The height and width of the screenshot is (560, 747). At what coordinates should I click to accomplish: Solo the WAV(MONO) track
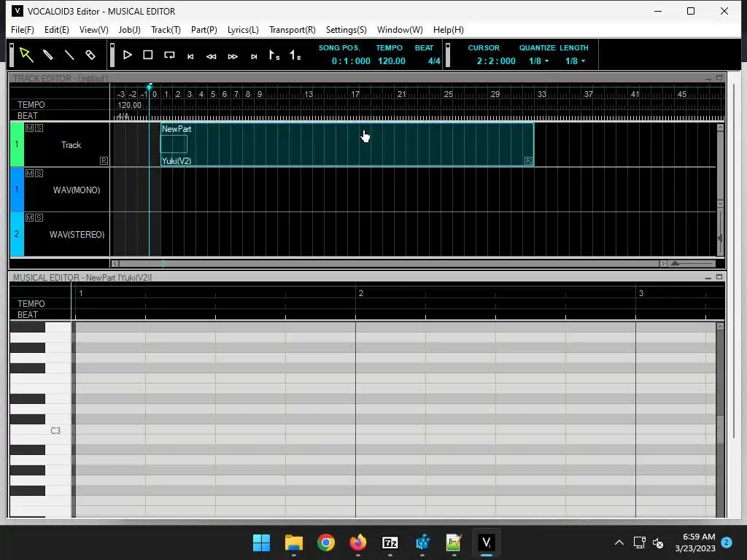pyautogui.click(x=39, y=173)
